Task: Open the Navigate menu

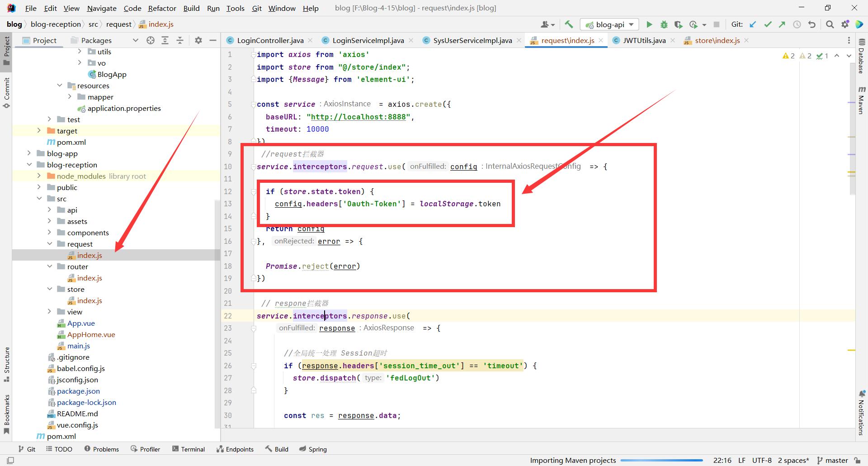Action: 102,8
